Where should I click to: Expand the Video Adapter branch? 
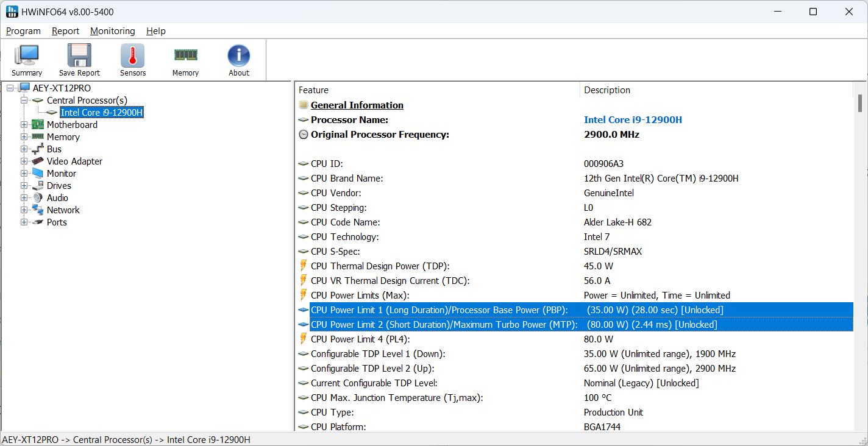tap(24, 161)
